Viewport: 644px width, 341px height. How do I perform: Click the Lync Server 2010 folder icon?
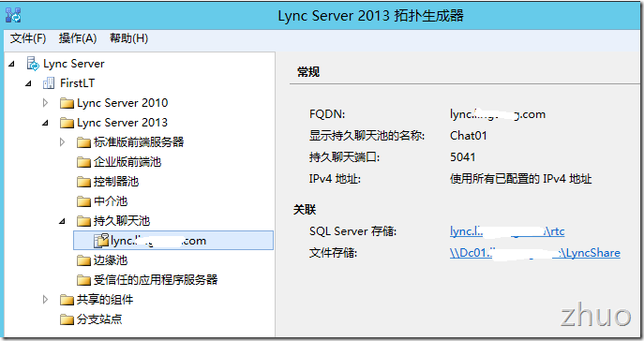pos(67,103)
